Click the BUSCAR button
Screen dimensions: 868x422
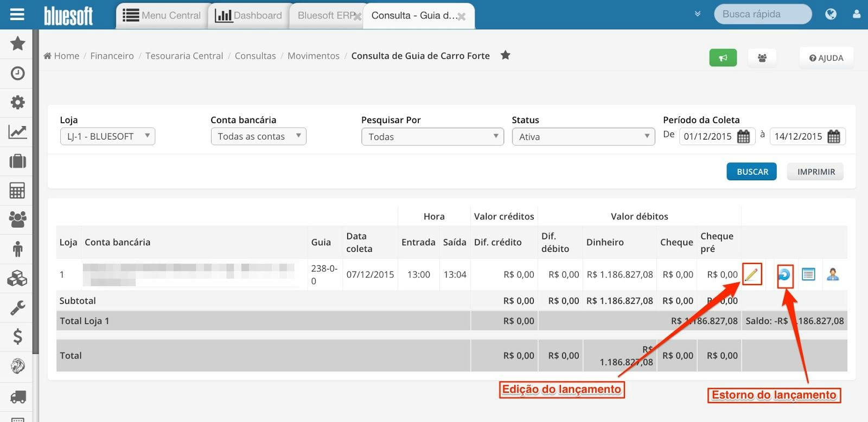pyautogui.click(x=752, y=172)
